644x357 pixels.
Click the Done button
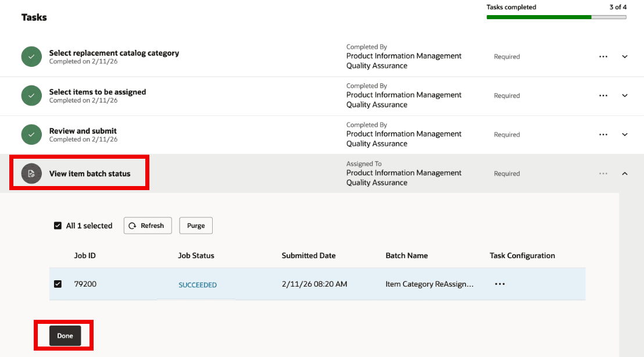point(64,335)
